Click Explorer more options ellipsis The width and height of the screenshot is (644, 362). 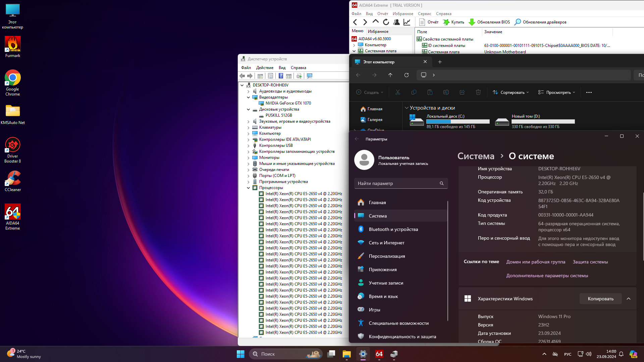coord(589,92)
